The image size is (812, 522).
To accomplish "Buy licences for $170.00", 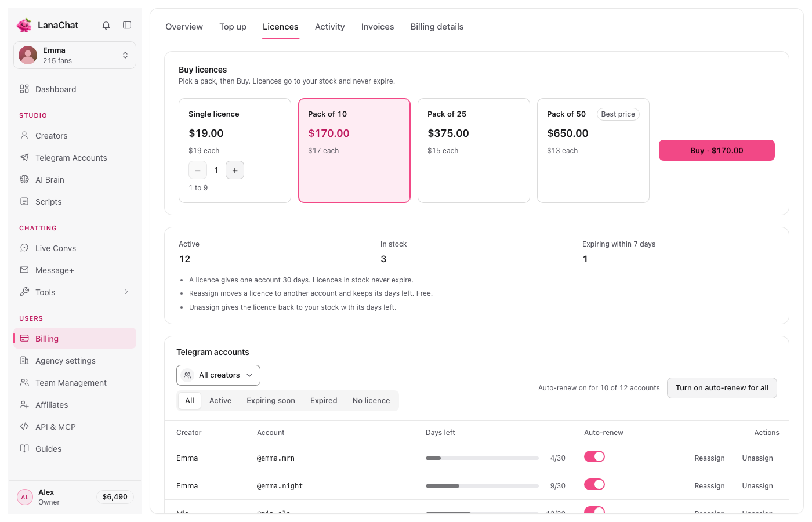I will click(717, 150).
